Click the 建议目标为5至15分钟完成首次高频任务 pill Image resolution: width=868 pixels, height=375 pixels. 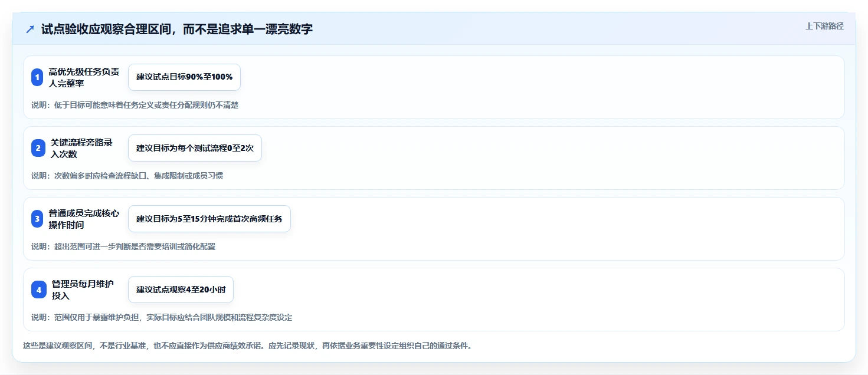(x=209, y=219)
